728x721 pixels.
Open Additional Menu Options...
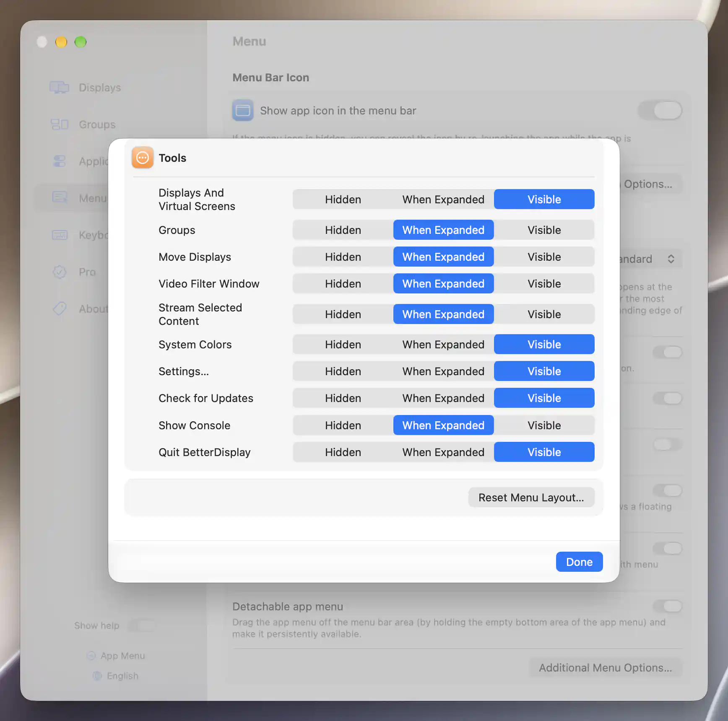click(605, 667)
